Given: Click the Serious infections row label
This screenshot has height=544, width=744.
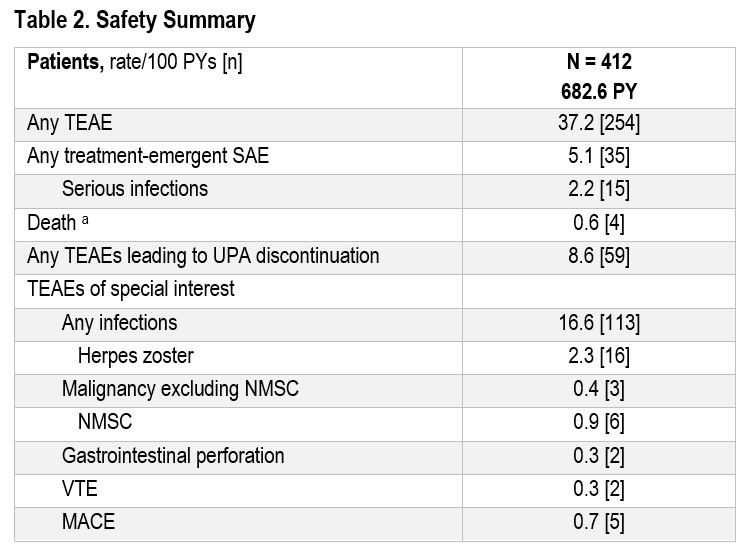Looking at the screenshot, I should (x=135, y=189).
